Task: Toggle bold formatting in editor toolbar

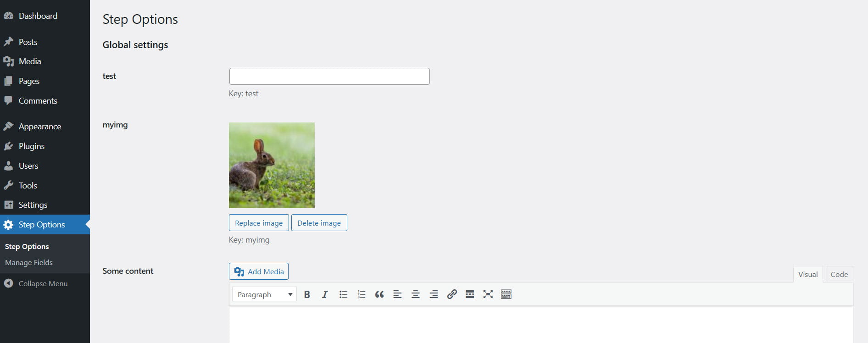Action: pyautogui.click(x=307, y=294)
